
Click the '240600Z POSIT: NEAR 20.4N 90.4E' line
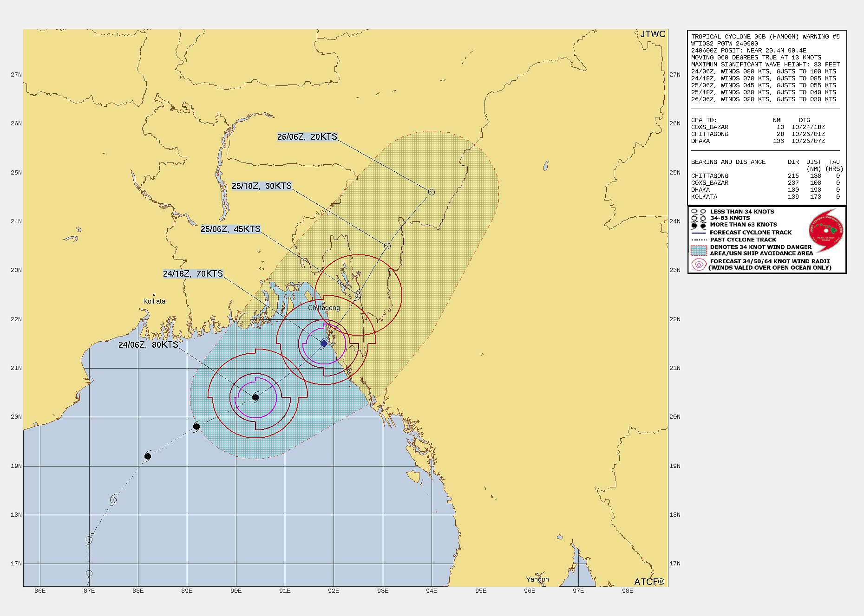pos(749,51)
